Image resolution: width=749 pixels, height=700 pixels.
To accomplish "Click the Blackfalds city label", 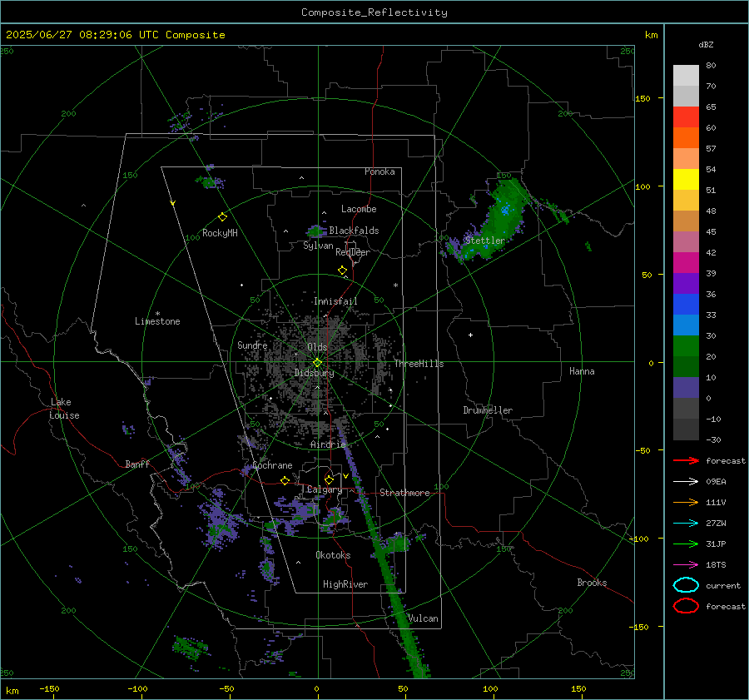I will pos(354,231).
